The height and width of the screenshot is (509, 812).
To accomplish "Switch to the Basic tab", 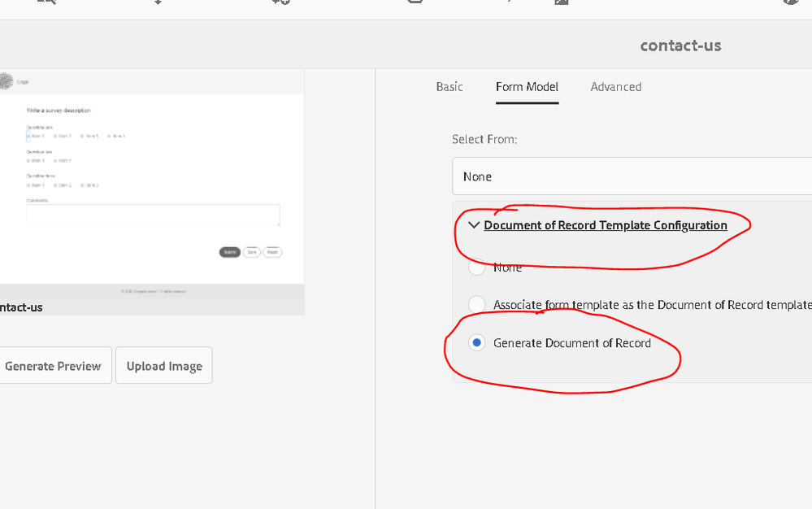I will [x=449, y=87].
